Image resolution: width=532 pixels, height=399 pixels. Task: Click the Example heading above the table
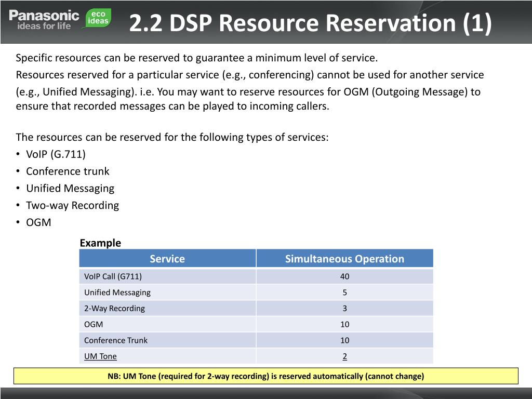click(x=100, y=243)
